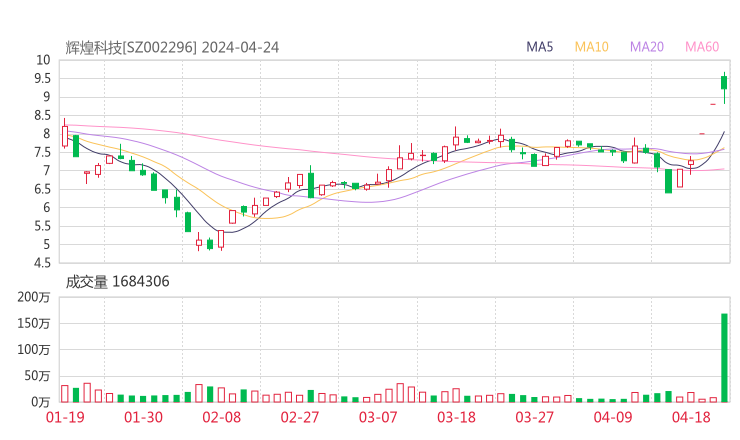
Task: Click the 03-18 date axis label
Action: point(456,417)
